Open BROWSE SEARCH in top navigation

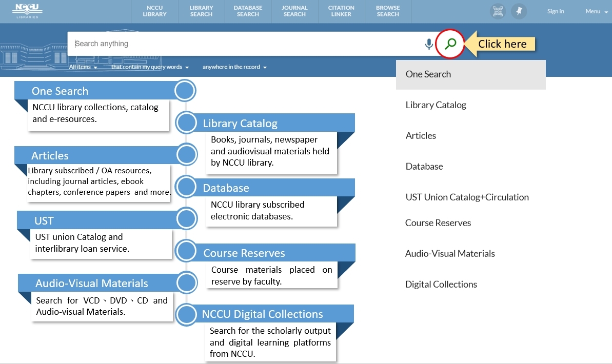[388, 11]
